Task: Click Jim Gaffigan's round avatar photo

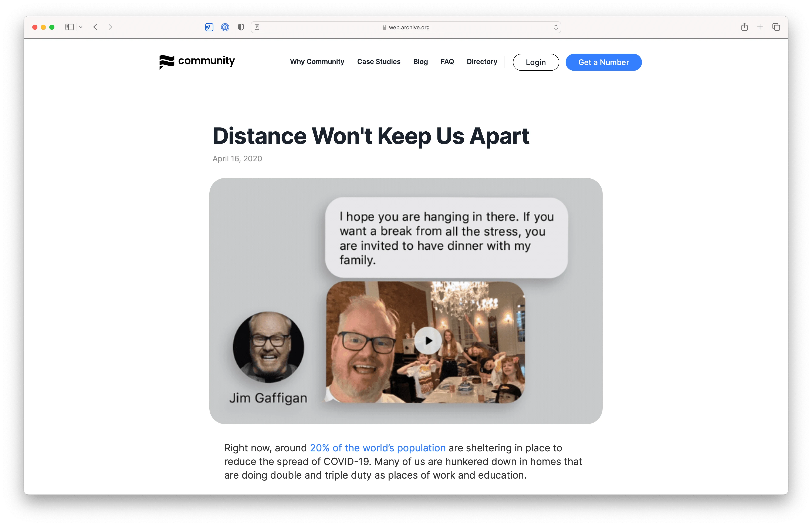Action: (x=268, y=347)
